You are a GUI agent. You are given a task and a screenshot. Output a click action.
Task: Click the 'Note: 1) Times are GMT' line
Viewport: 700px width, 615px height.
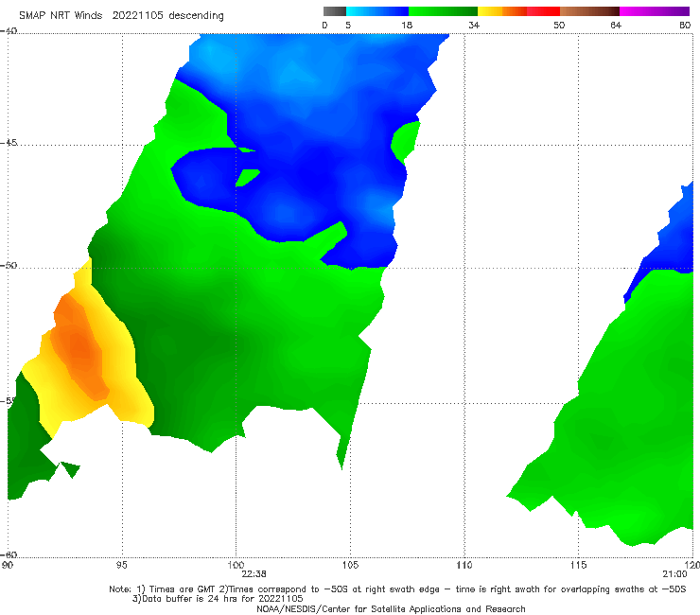tap(397, 589)
